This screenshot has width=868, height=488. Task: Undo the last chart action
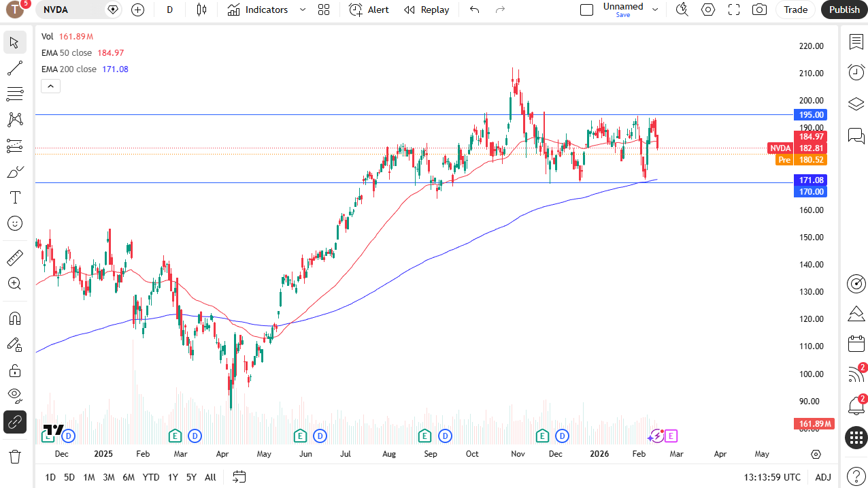click(475, 10)
